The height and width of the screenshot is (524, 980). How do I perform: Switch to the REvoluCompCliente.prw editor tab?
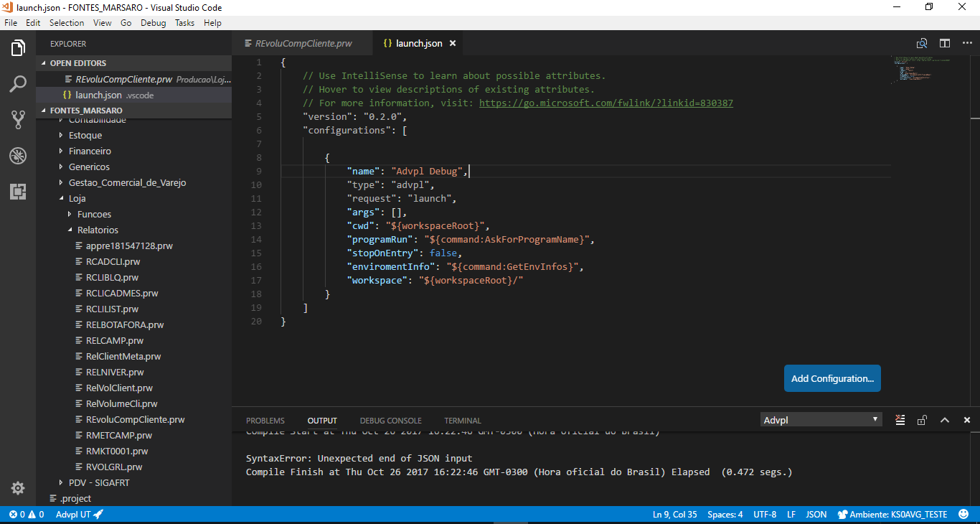303,43
